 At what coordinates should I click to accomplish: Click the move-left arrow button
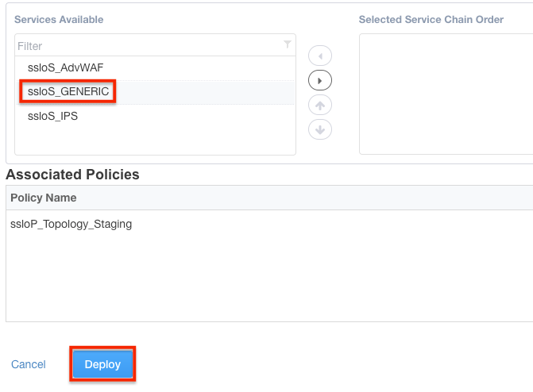click(319, 56)
